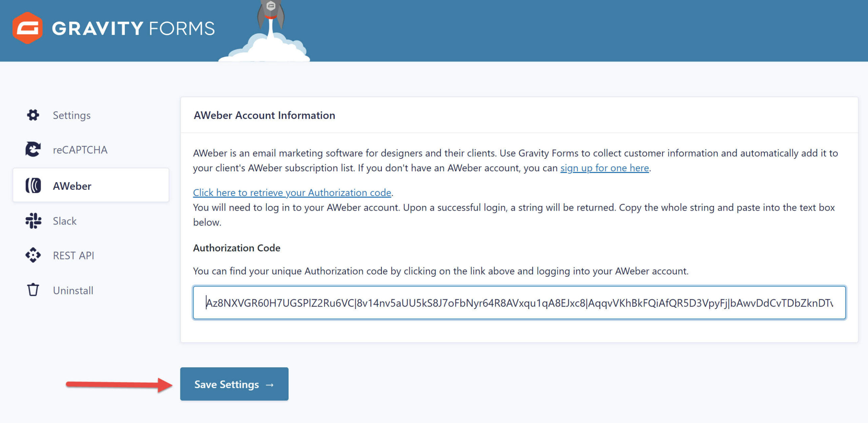Click the Uninstall trash can icon
The height and width of the screenshot is (423, 868).
click(x=33, y=290)
